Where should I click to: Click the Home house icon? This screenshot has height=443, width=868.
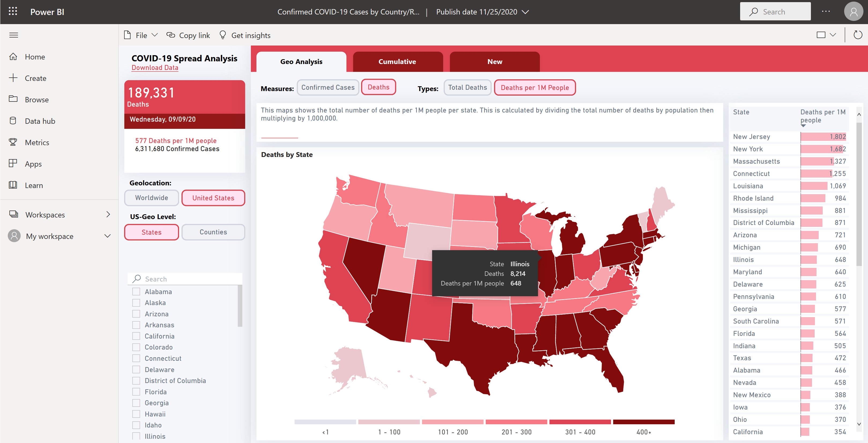tap(13, 57)
